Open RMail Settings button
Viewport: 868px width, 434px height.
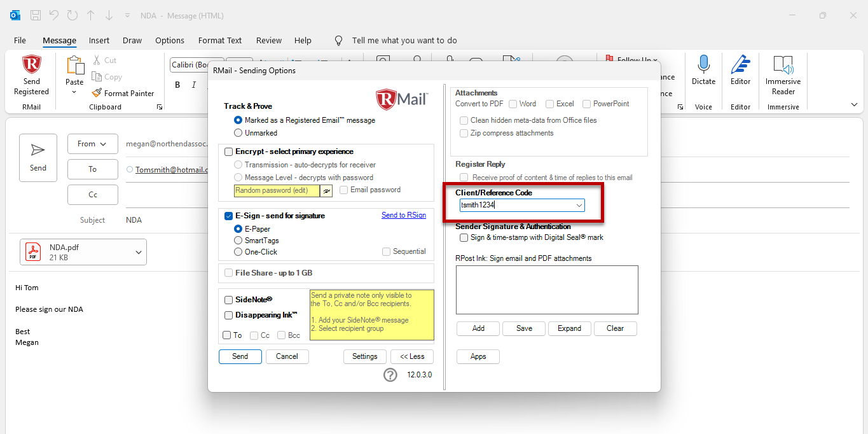click(x=365, y=356)
